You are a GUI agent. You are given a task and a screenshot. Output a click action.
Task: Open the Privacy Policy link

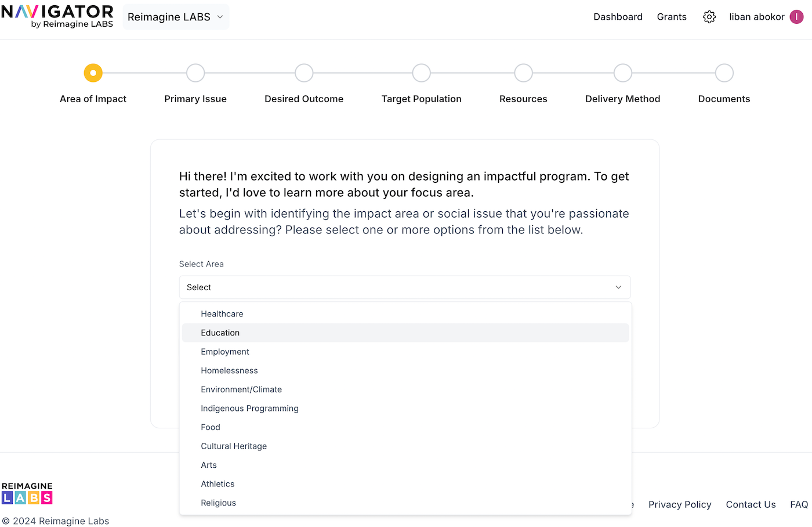[x=680, y=504]
